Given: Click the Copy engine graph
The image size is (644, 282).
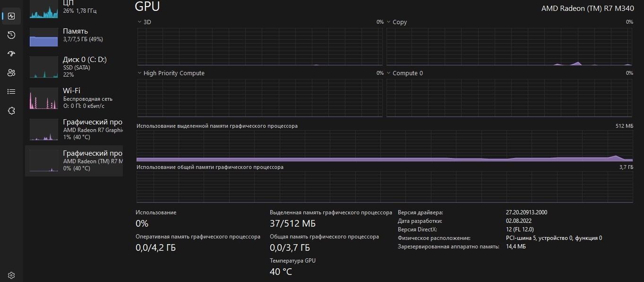Looking at the screenshot, I should tap(509, 46).
